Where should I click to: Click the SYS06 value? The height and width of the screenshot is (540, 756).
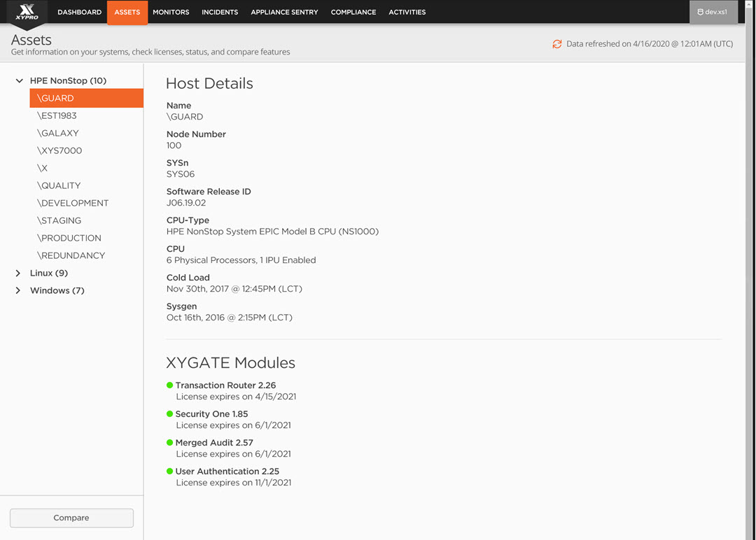181,174
